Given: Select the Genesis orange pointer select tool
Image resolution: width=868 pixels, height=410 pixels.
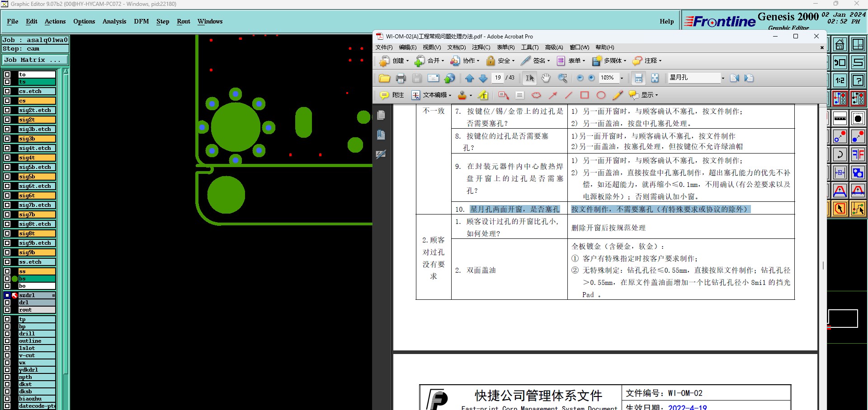Looking at the screenshot, I should point(840,209).
